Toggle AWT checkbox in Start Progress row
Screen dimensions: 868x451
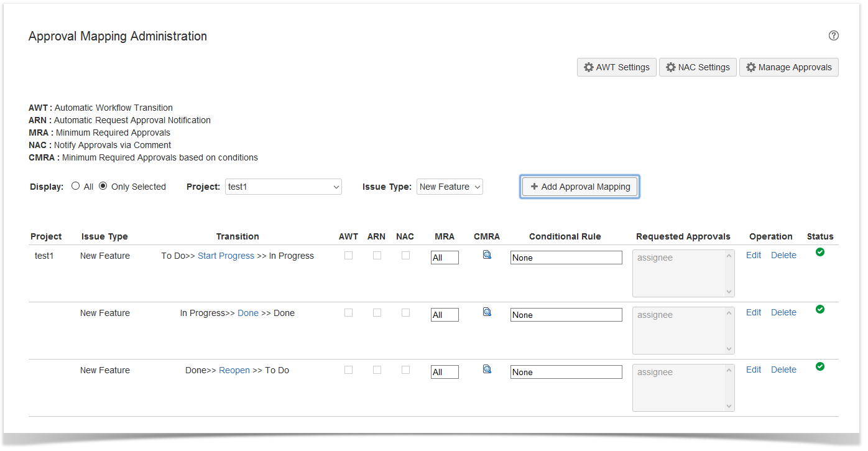tap(349, 255)
